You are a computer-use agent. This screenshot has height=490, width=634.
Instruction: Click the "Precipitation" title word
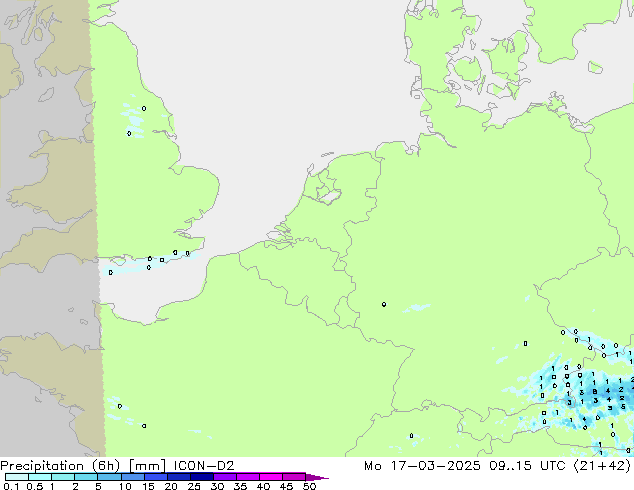click(42, 466)
